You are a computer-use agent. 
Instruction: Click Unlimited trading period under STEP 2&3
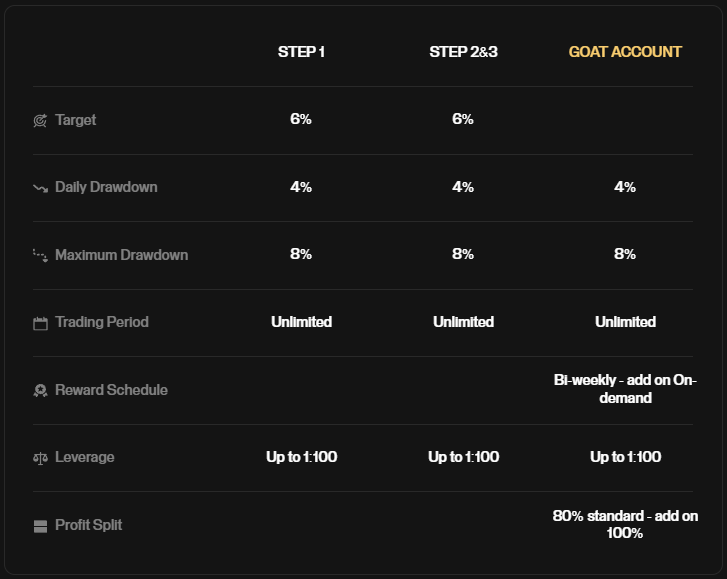[463, 322]
